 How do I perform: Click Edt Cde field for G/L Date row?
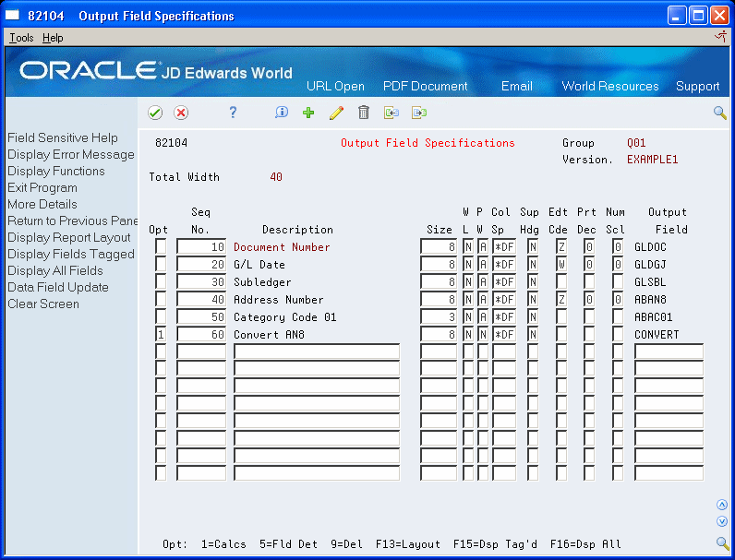click(x=561, y=264)
